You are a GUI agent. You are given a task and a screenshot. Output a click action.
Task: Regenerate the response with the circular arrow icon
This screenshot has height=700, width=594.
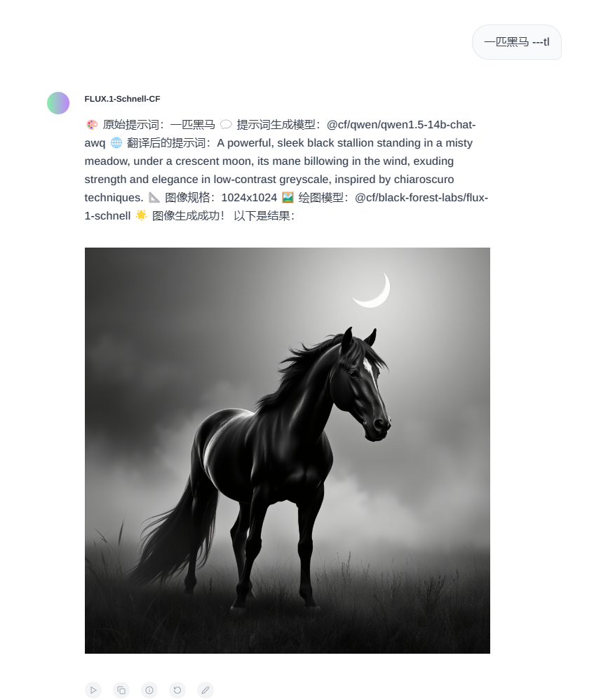pos(177,690)
